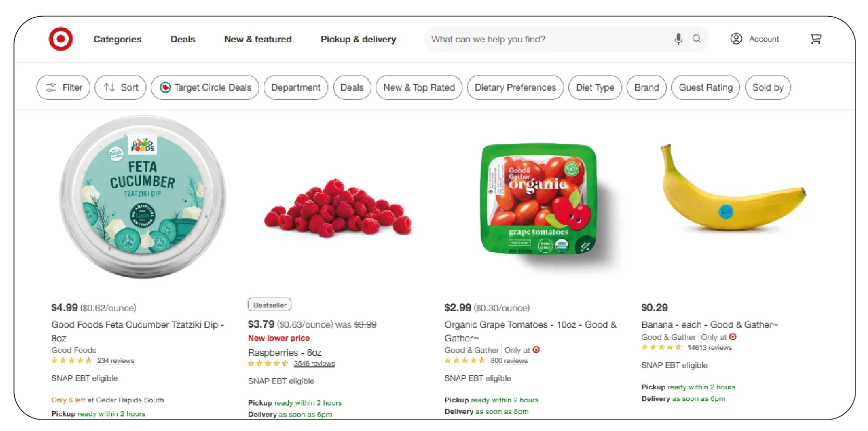The height and width of the screenshot is (431, 868).
Task: Click the search input field
Action: (x=547, y=39)
